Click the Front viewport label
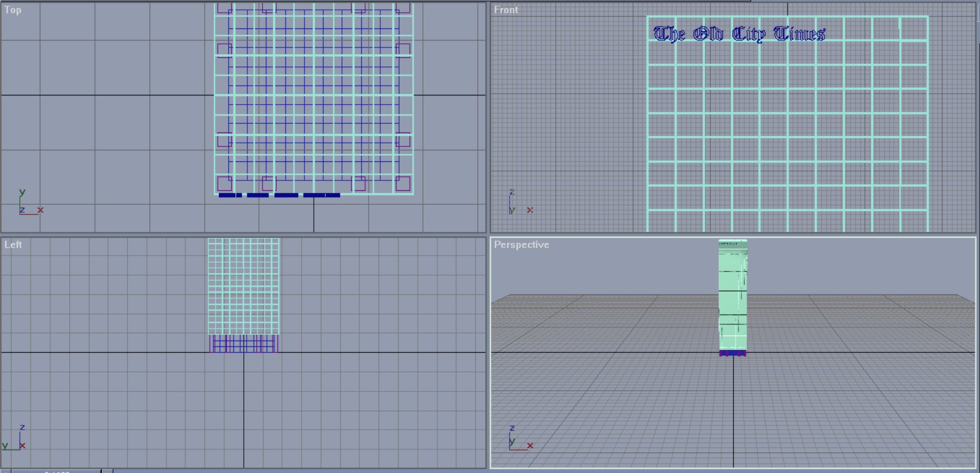 (506, 10)
